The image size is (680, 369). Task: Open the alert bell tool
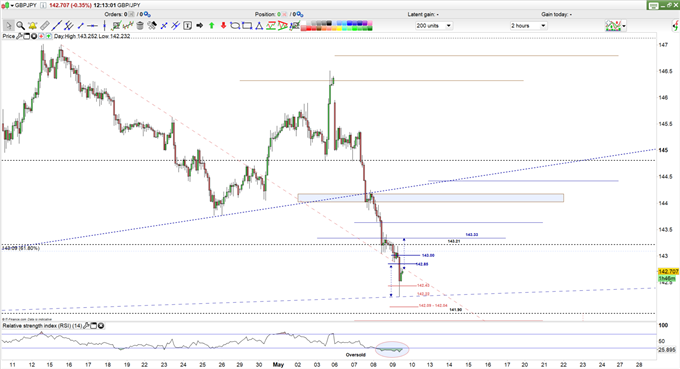[x=33, y=26]
